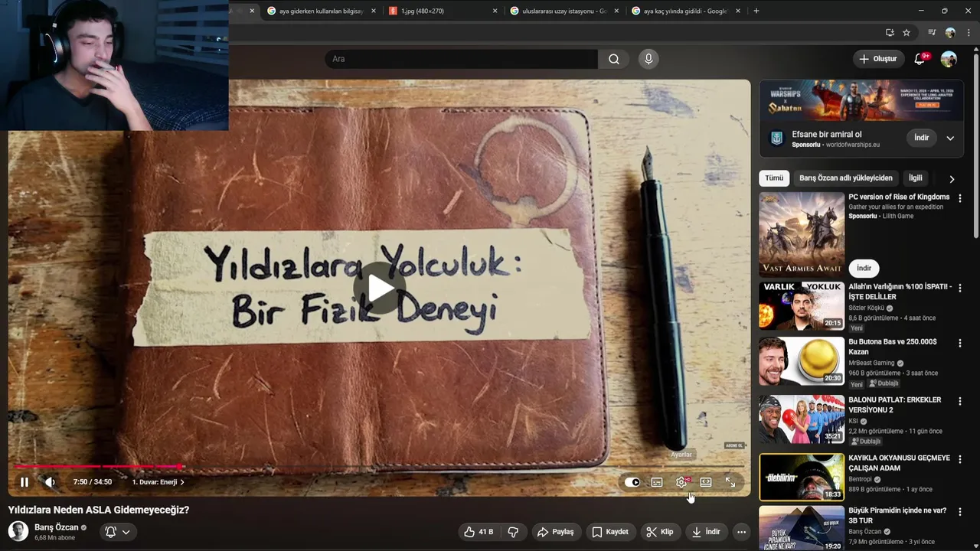This screenshot has height=551, width=980.
Task: Open options for 'Büyük Piramidin içinde ne var?'
Action: point(960,511)
